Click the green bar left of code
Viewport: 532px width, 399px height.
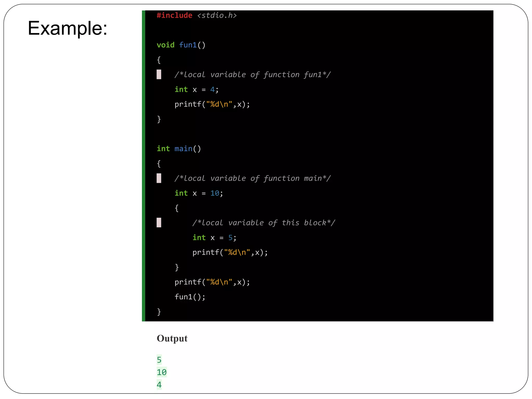click(143, 166)
